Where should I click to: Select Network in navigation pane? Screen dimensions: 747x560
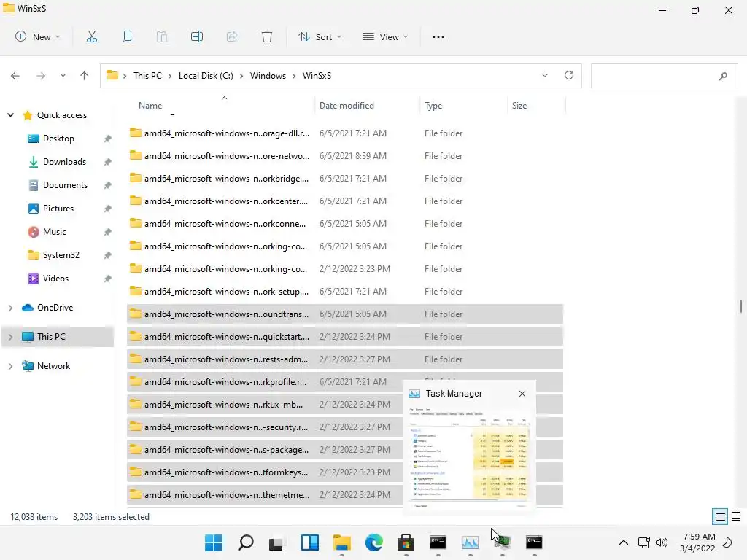pos(53,366)
